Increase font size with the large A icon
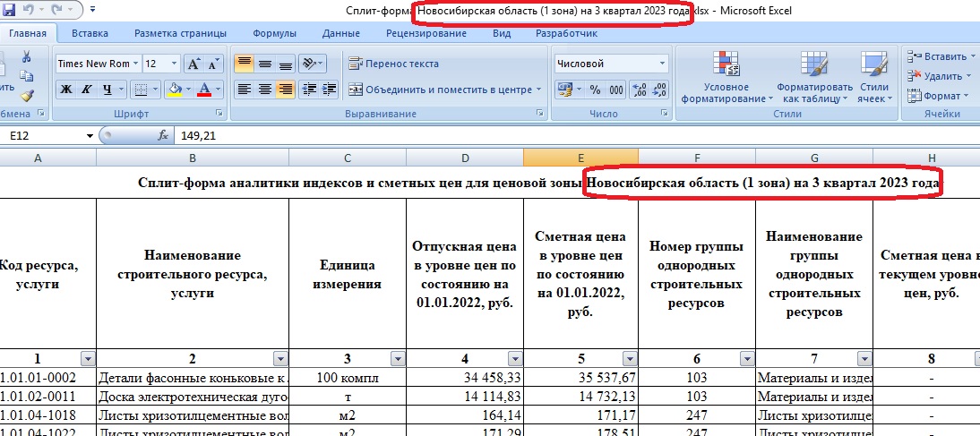 coord(194,64)
